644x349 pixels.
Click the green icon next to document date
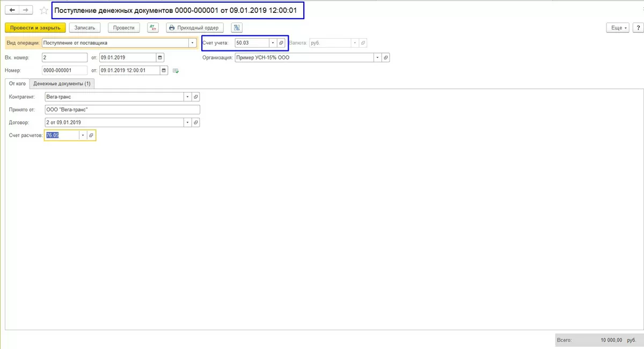coord(175,70)
